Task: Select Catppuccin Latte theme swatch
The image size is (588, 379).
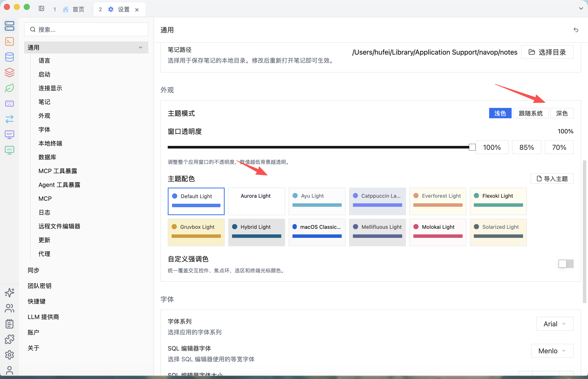Action: (x=377, y=201)
